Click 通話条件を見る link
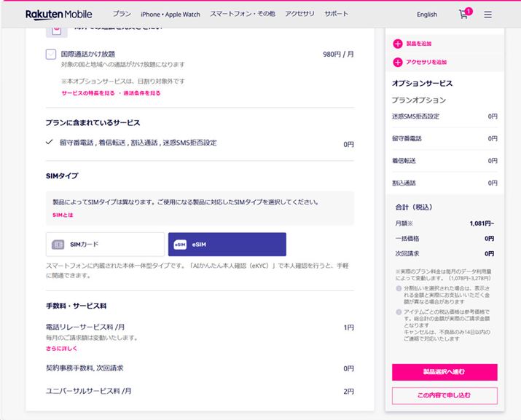521x420 pixels. [x=141, y=93]
